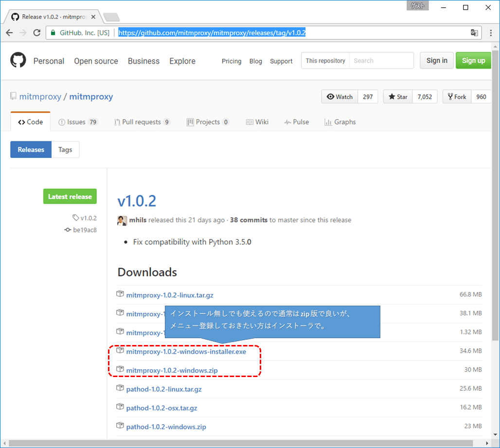Click the green secure padlock icon
Viewport: 500px width, 448px height.
click(53, 33)
